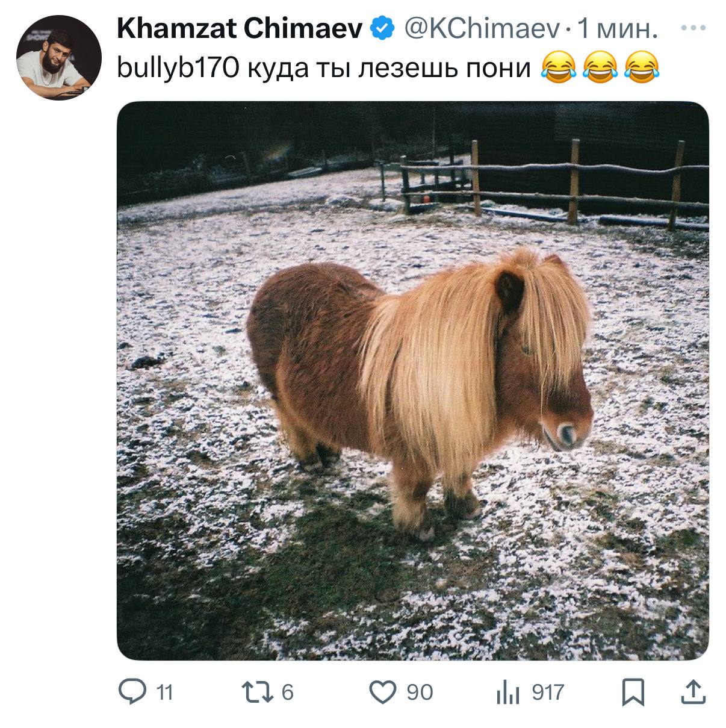Click the 1 мин. timestamp
This screenshot has height=728, width=726.
click(617, 28)
